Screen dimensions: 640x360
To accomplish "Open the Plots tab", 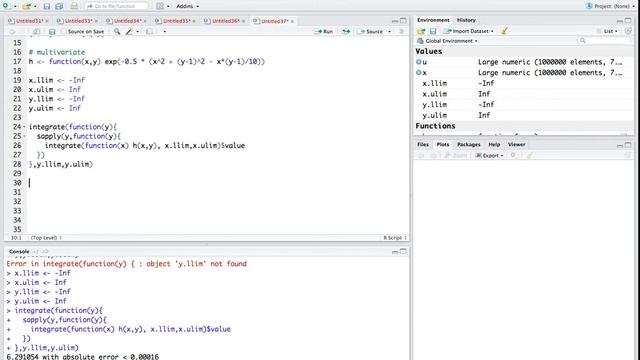I will pos(443,144).
